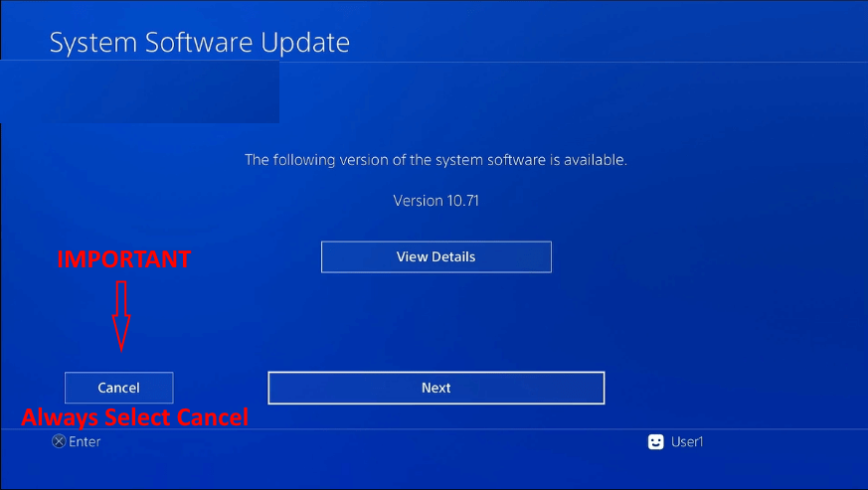
Task: Click the system software available message
Action: tap(436, 160)
